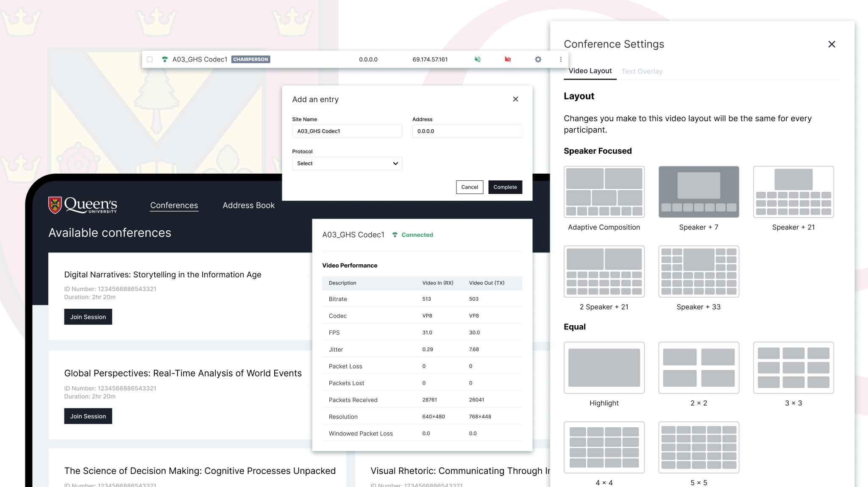The image size is (868, 487).
Task: Click the Packet Loss row label
Action: tap(345, 366)
